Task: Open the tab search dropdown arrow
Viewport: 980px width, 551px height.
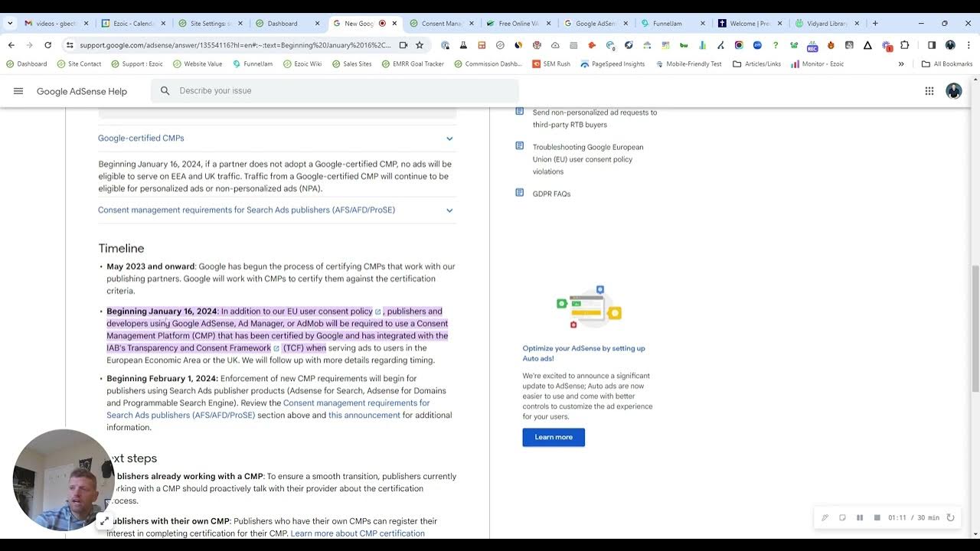Action: point(10,23)
